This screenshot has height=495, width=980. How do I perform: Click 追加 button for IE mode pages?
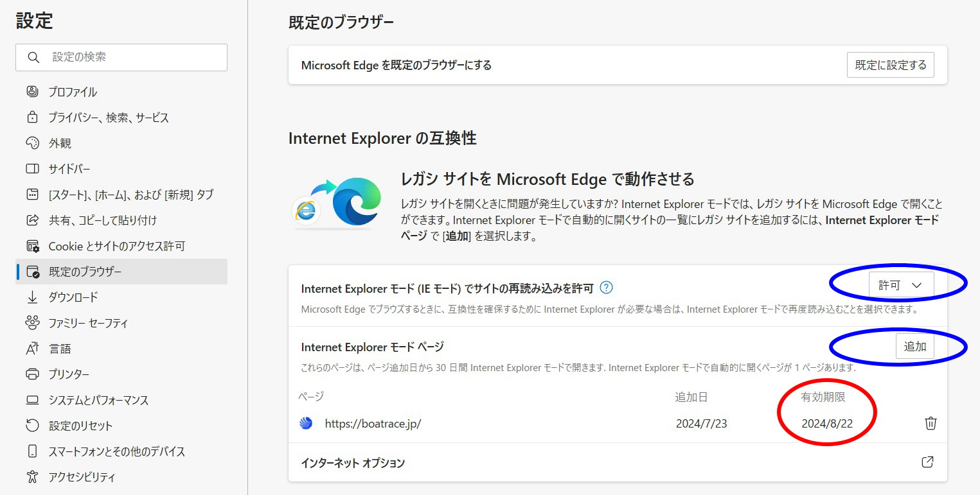pyautogui.click(x=914, y=347)
